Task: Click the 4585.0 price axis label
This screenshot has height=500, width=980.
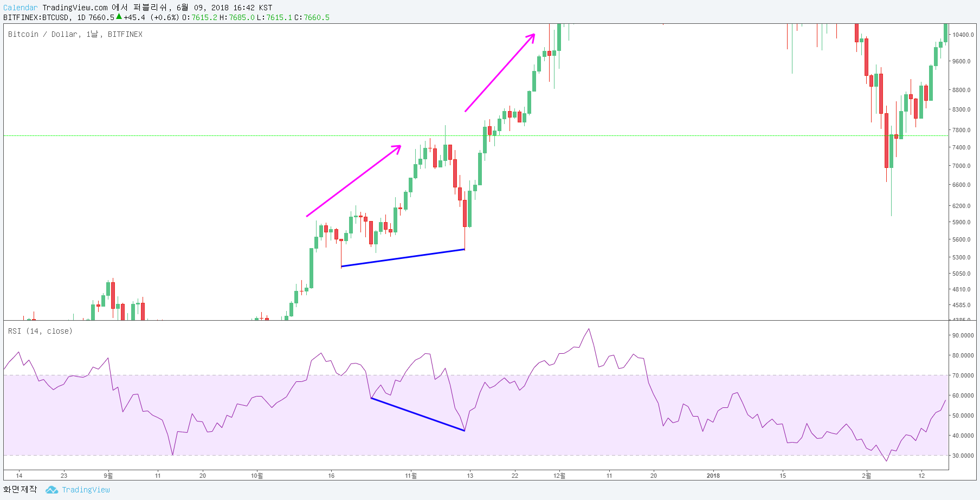Action: (x=962, y=305)
